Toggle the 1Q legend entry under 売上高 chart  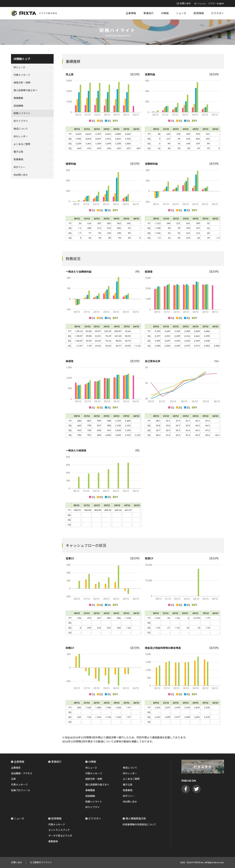tap(92, 121)
